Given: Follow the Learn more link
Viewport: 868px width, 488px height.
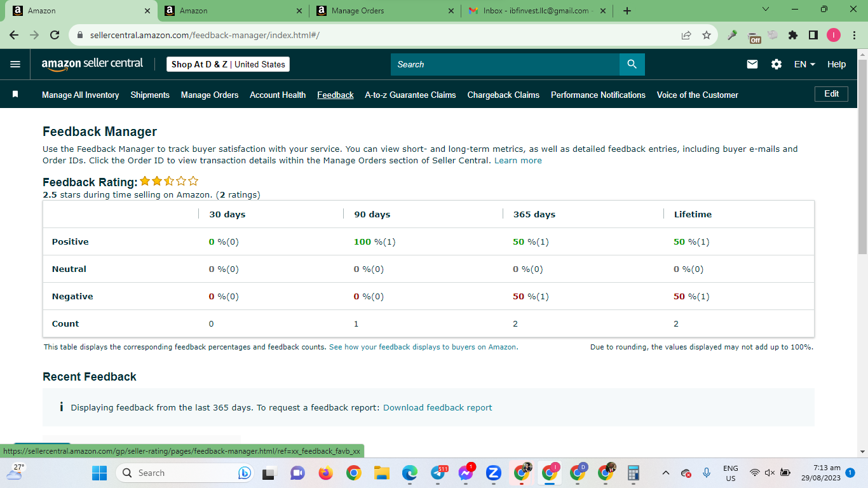Looking at the screenshot, I should (518, 160).
